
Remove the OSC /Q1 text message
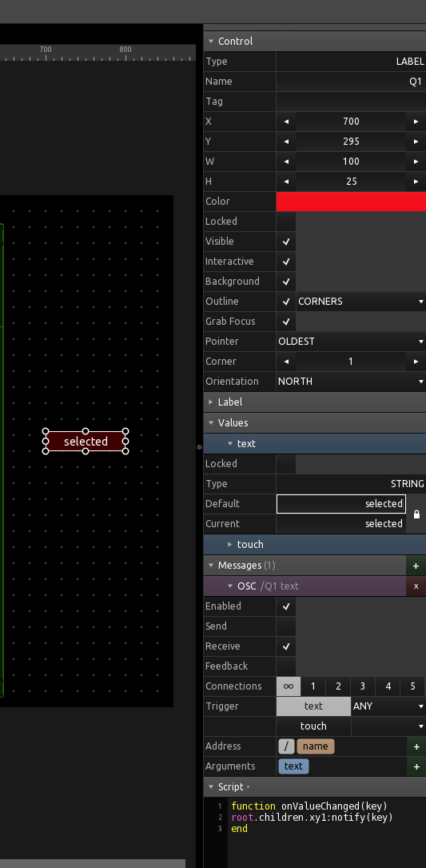click(x=416, y=586)
